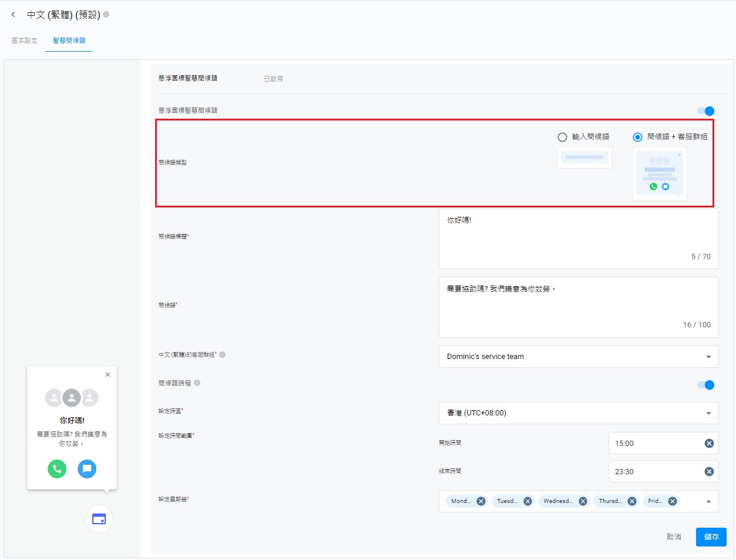Screen dimensions: 736x560
Task: Click the info icon next to (預設)
Action: [x=106, y=15]
